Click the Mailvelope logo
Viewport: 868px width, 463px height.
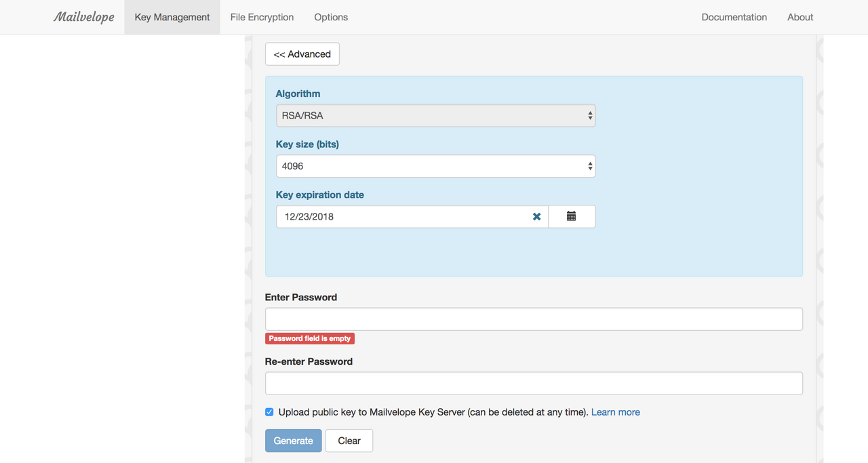84,16
